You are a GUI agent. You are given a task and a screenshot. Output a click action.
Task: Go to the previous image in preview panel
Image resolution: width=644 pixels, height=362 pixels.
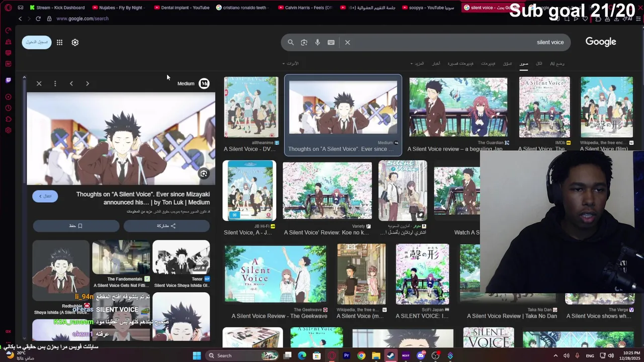coord(71,83)
